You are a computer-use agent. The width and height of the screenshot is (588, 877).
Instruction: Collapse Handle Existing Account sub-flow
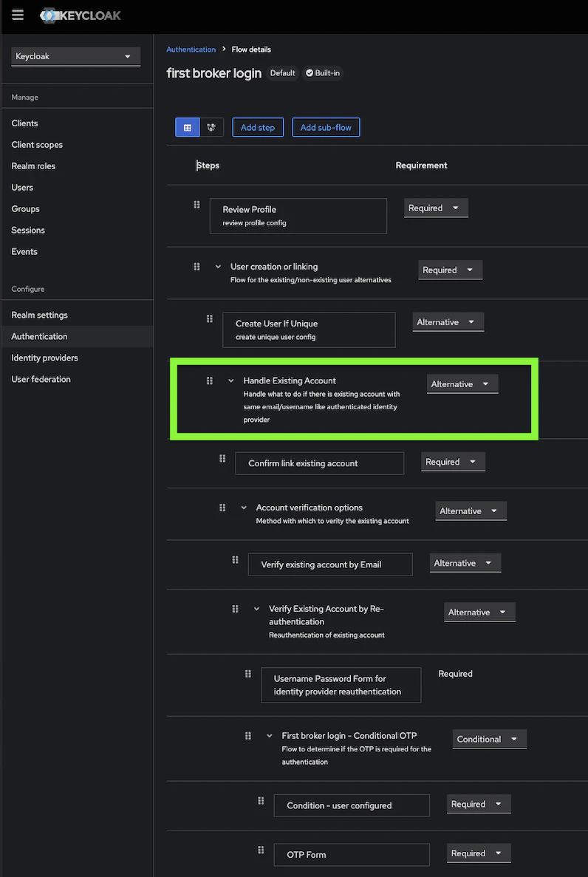pos(231,381)
